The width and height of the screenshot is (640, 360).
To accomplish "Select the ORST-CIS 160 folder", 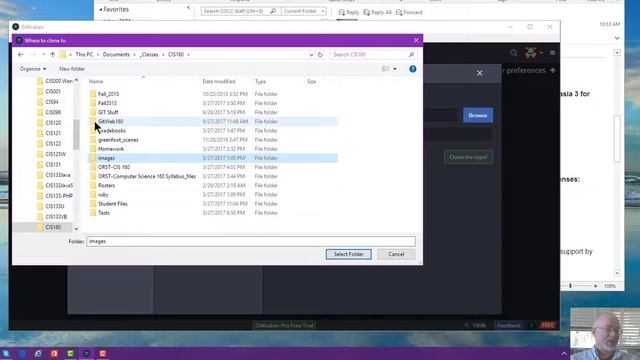I will coord(113,167).
